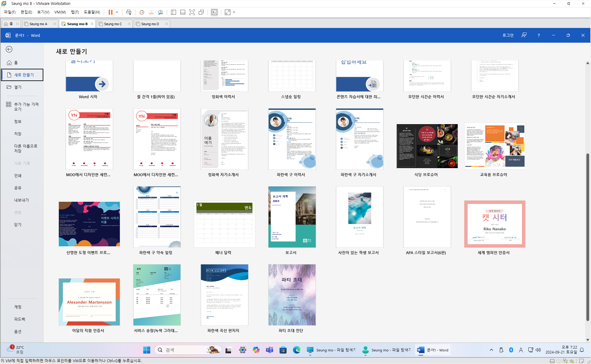591x364 pixels.
Task: Expand the pause button dropdown arrow
Action: click(x=117, y=12)
